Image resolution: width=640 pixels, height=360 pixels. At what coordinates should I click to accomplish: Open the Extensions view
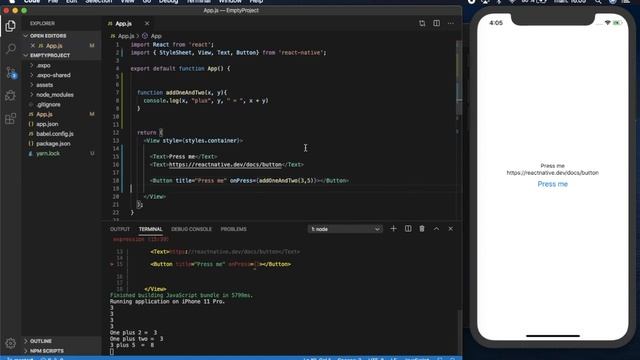[x=11, y=119]
